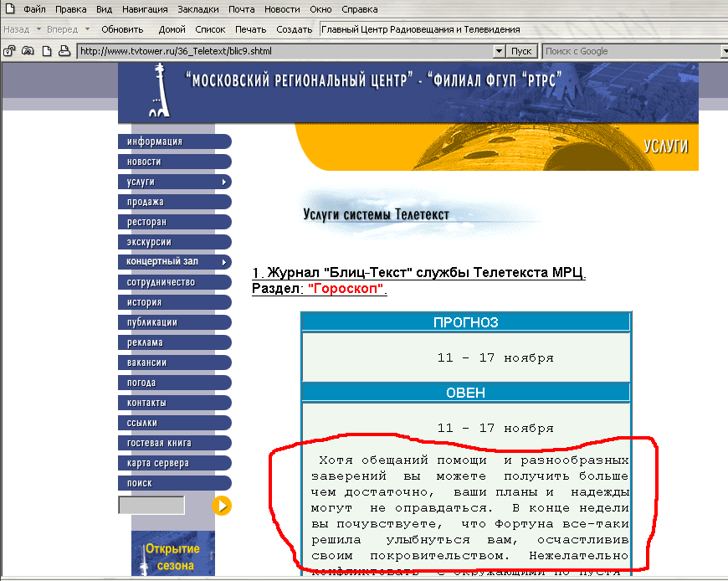Open the Справка menu
The height and width of the screenshot is (581, 728).
[x=359, y=9]
